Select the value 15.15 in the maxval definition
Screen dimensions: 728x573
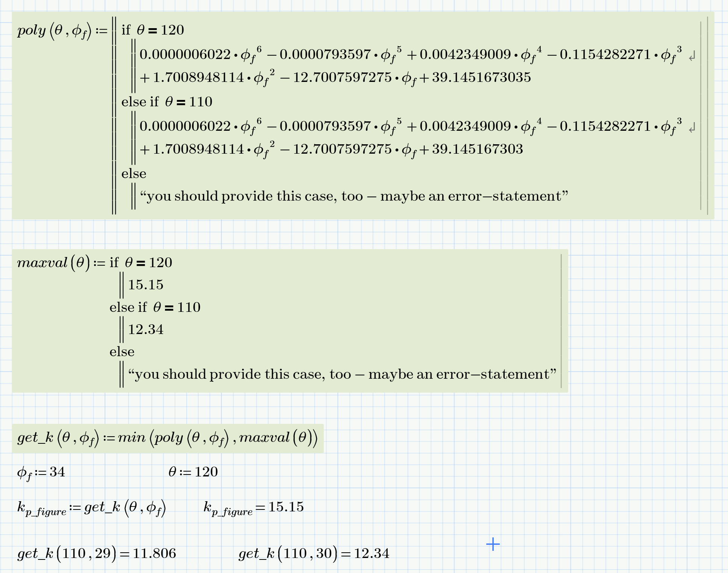(x=146, y=285)
